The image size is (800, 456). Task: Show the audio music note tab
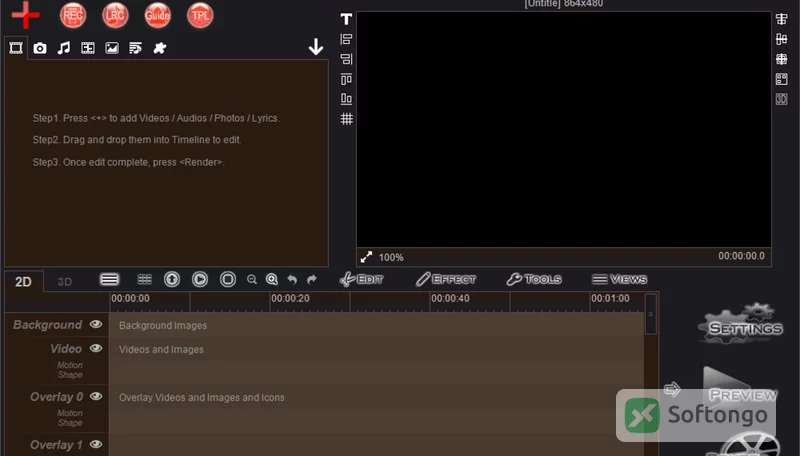64,48
